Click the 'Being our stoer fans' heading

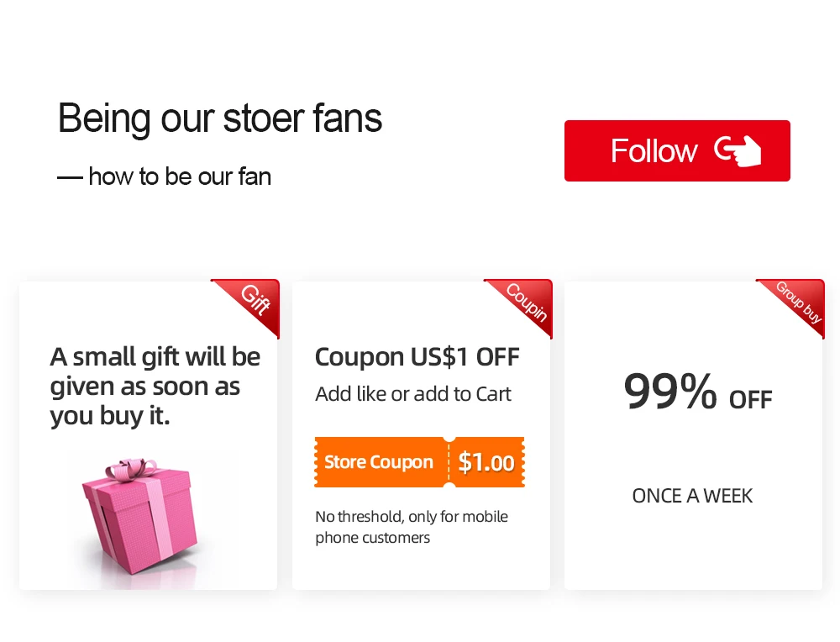coord(220,118)
